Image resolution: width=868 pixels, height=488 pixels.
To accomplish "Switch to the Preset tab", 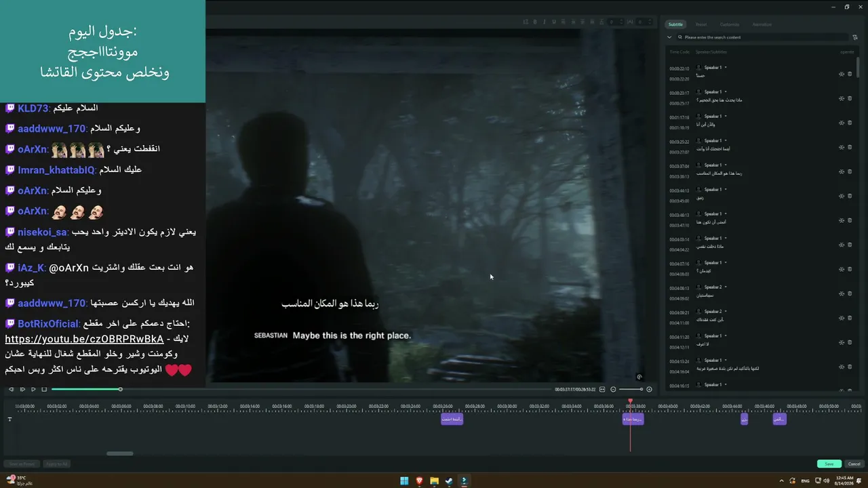I will click(701, 24).
